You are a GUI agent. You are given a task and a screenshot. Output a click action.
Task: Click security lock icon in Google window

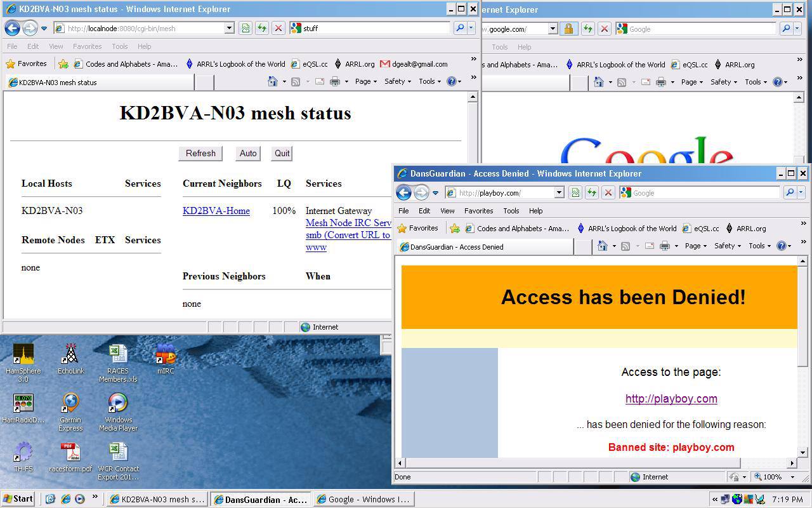568,29
